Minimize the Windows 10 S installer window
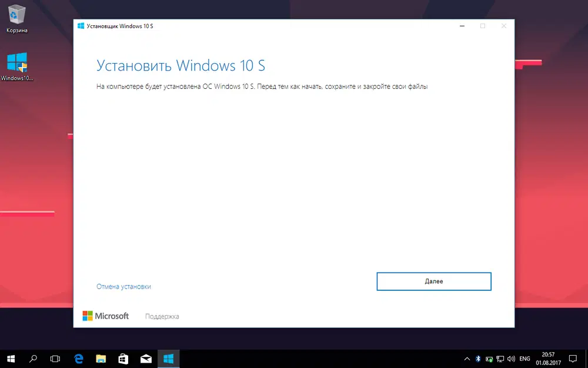Viewport: 588px width, 368px height. tap(462, 26)
